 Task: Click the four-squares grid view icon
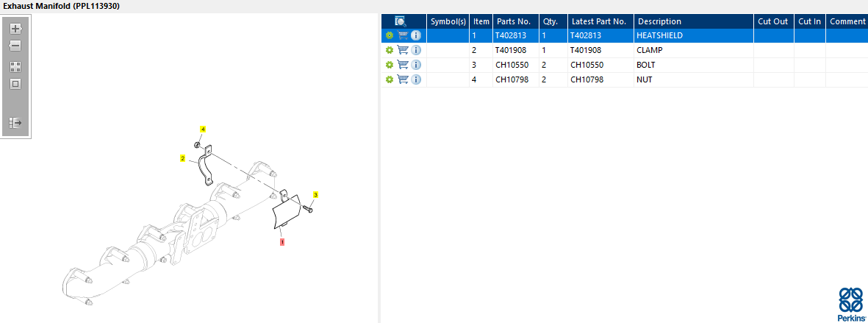[15, 67]
